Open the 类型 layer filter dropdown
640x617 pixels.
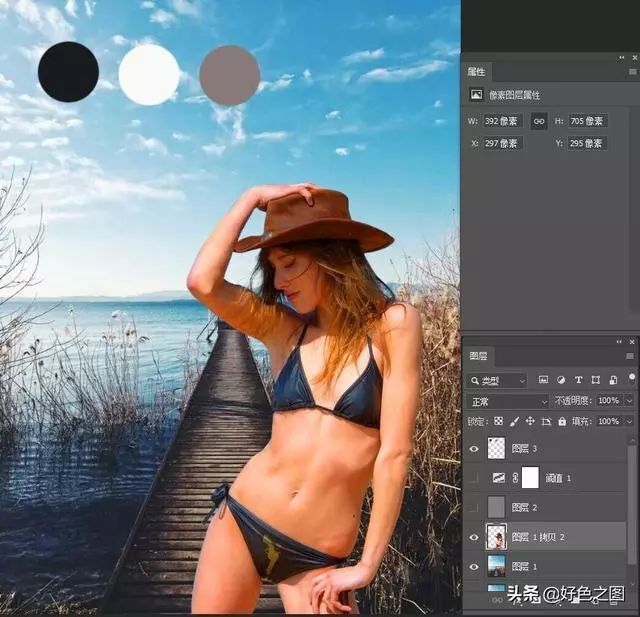pyautogui.click(x=497, y=380)
